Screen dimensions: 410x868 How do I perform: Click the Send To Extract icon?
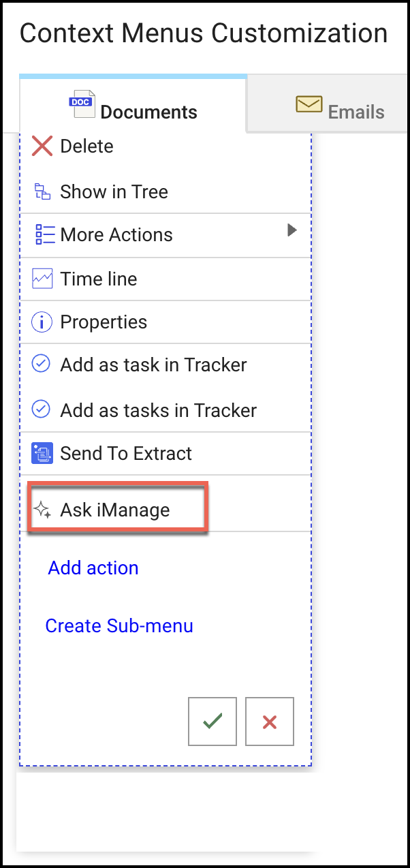tap(42, 453)
